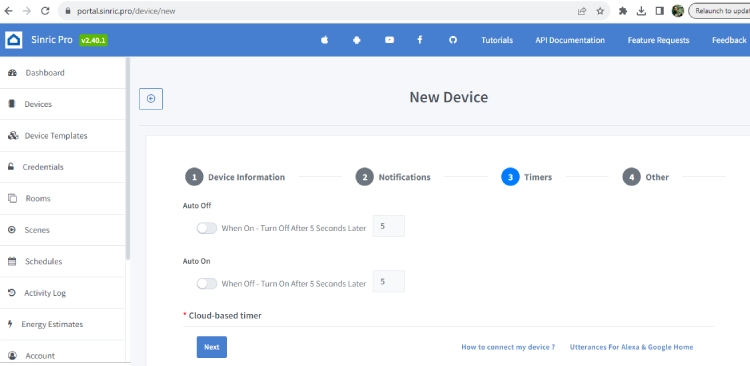Viewport: 750px width, 366px height.
Task: Open the browser profile avatar
Action: coord(678,11)
